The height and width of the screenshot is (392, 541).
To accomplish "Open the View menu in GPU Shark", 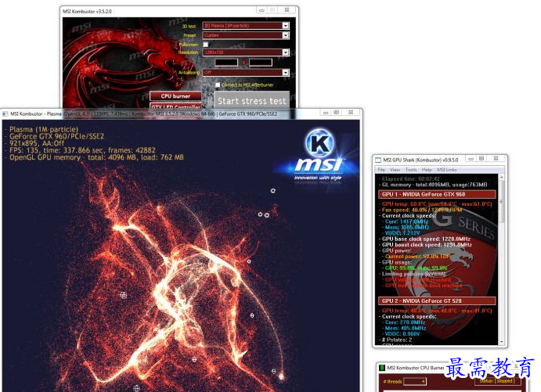I will 395,170.
